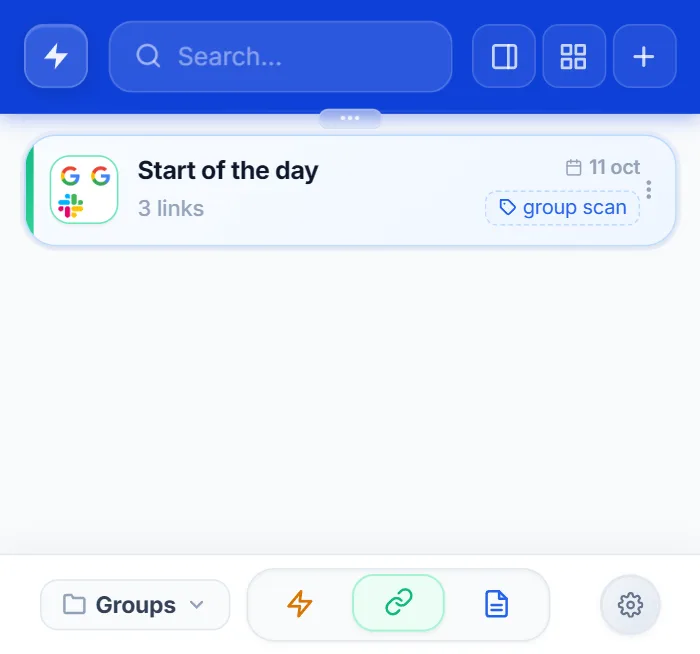The width and height of the screenshot is (700, 654).
Task: Click the search magnifier icon
Action: [148, 56]
